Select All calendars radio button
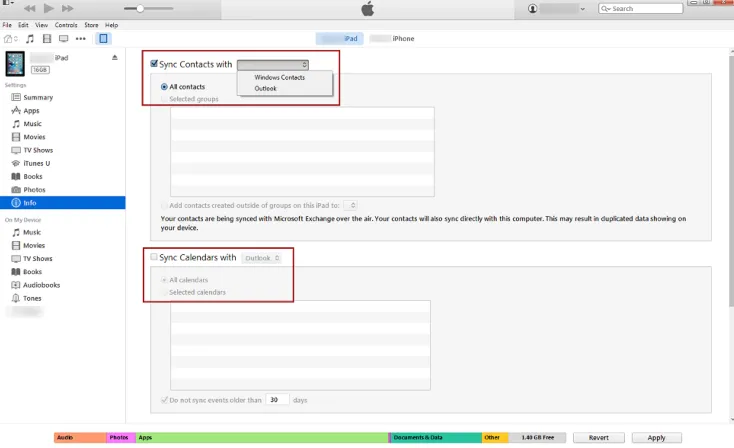This screenshot has height=448, width=734. point(164,279)
